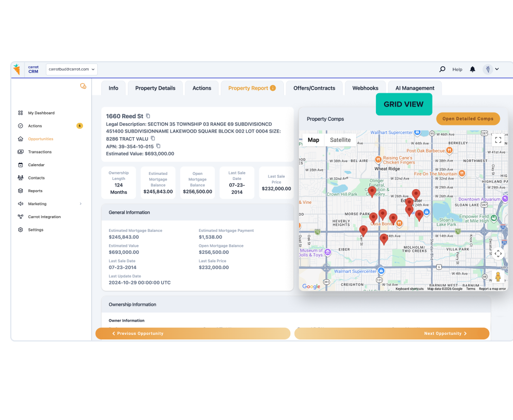Switch to the Property Details tab
This screenshot has width=513, height=420.
[x=155, y=88]
